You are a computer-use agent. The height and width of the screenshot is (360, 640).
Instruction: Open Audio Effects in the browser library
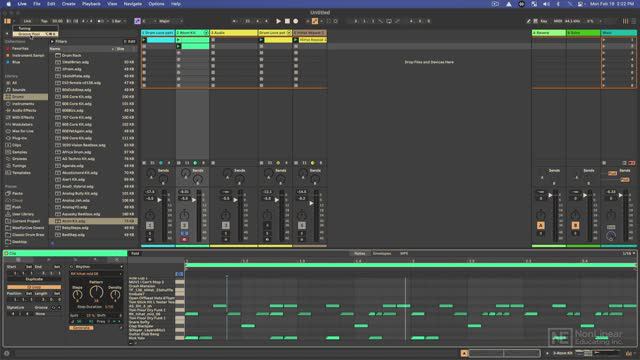[24, 111]
